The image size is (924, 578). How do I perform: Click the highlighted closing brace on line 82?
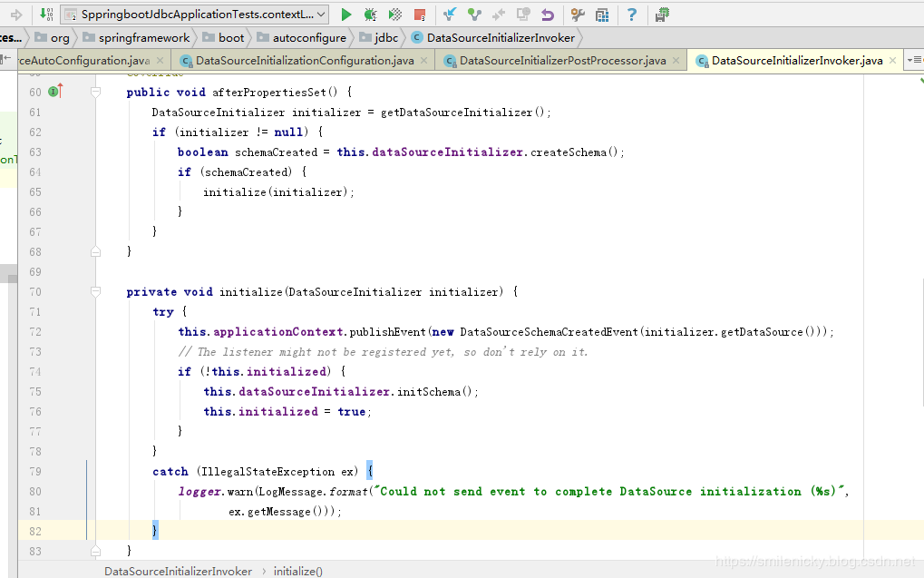pos(155,530)
